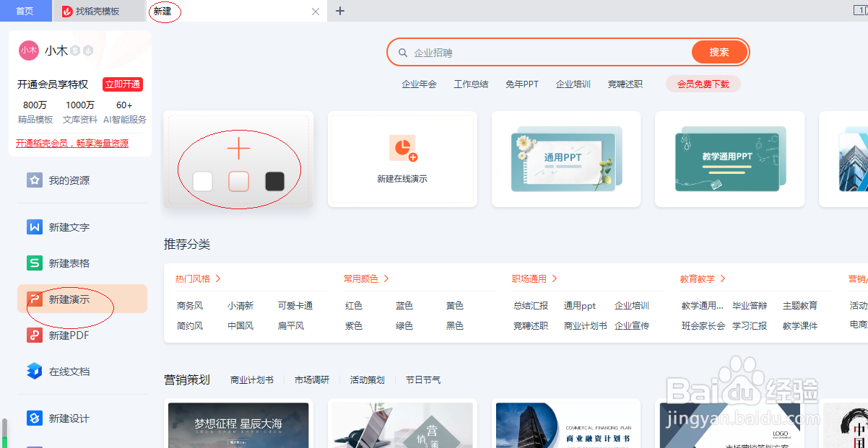The width and height of the screenshot is (868, 448).
Task: Select 紫色 color category
Action: pos(354,326)
